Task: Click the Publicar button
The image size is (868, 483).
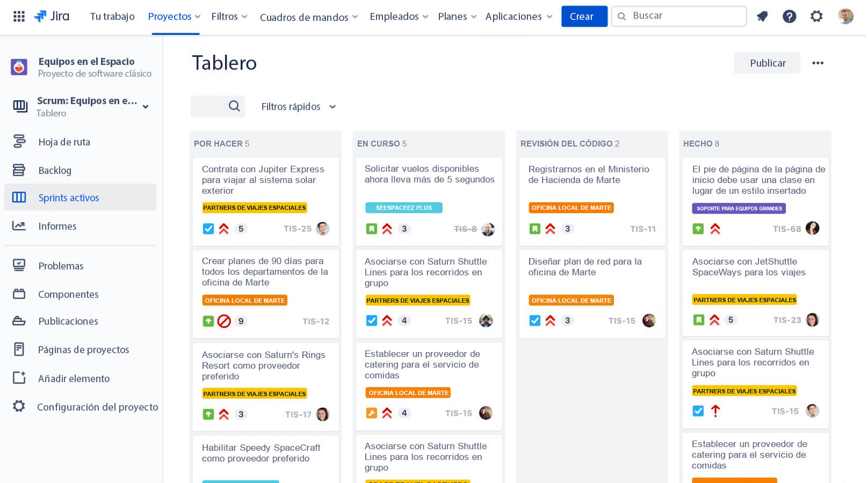Action: (767, 63)
